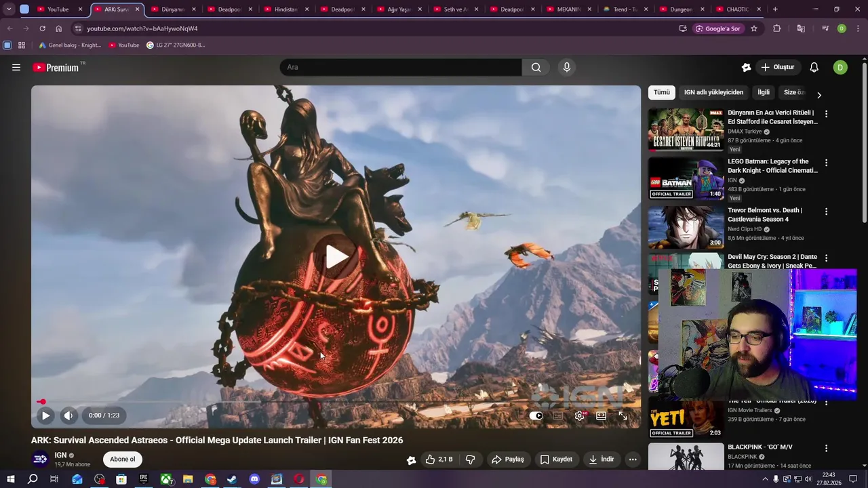Select the Size öz... filter chip
This screenshot has height=488, width=868.
tap(794, 92)
